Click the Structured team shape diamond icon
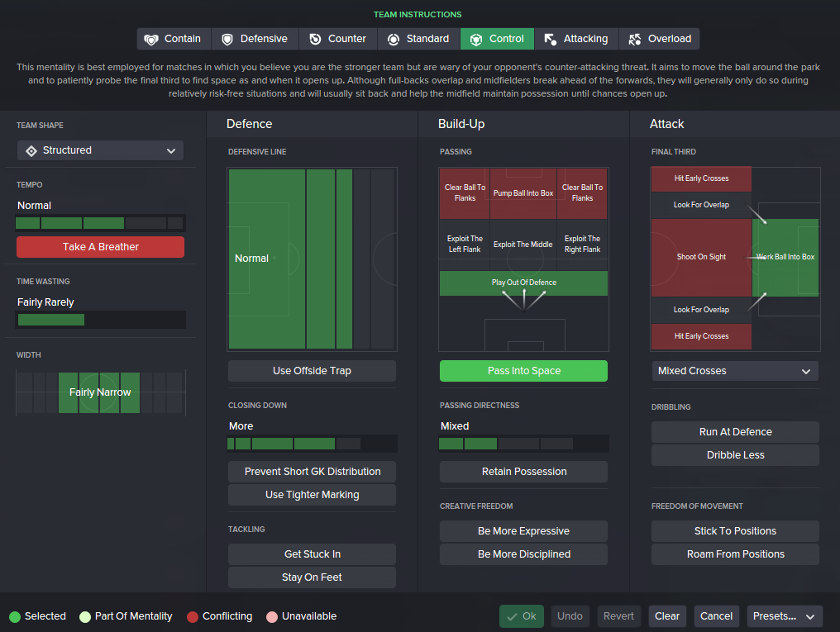The image size is (840, 632). pyautogui.click(x=31, y=151)
